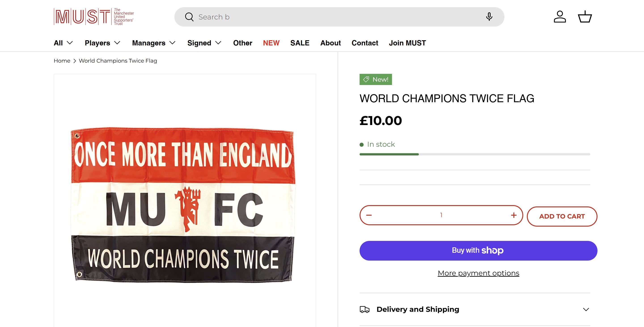644x327 pixels.
Task: Open the Signed dropdown menu
Action: [x=204, y=43]
